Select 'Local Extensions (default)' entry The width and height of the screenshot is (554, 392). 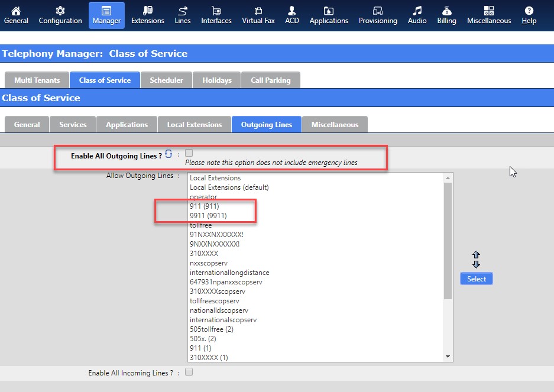tap(229, 187)
